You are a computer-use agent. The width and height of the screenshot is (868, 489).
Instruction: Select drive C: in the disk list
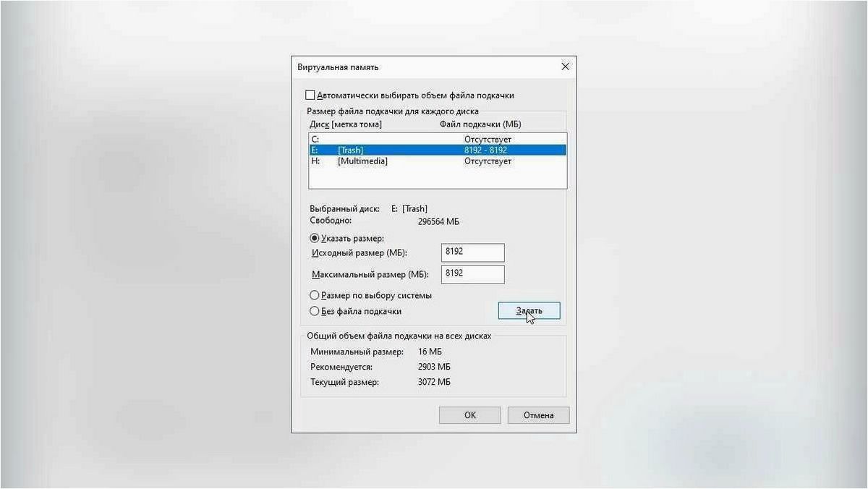click(437, 138)
